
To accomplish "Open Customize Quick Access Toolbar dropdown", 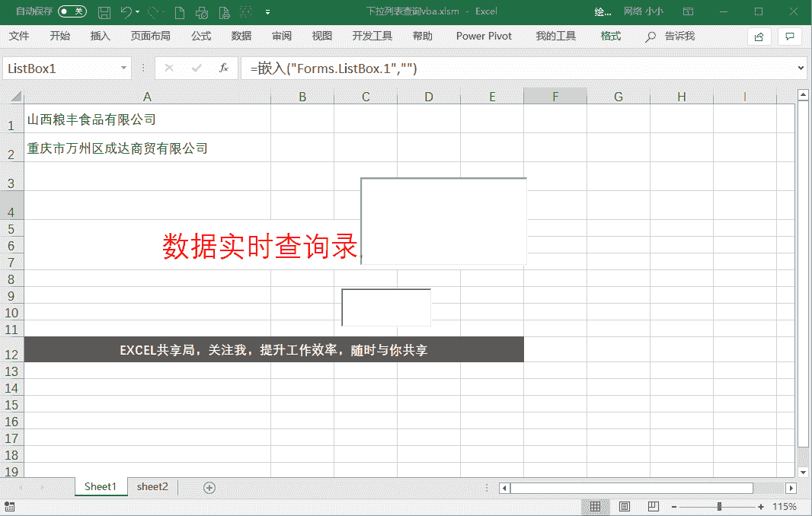I will (x=267, y=12).
